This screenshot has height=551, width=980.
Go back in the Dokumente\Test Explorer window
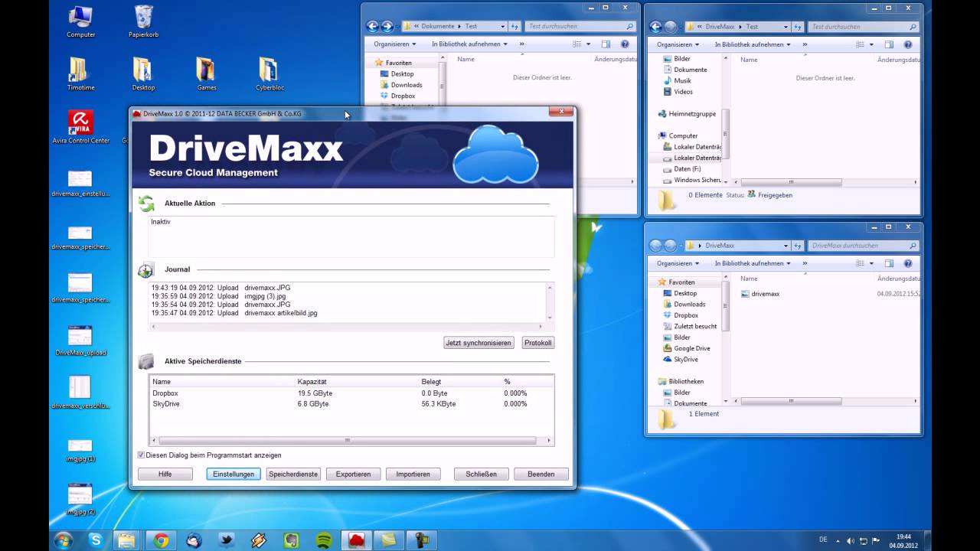pos(373,26)
